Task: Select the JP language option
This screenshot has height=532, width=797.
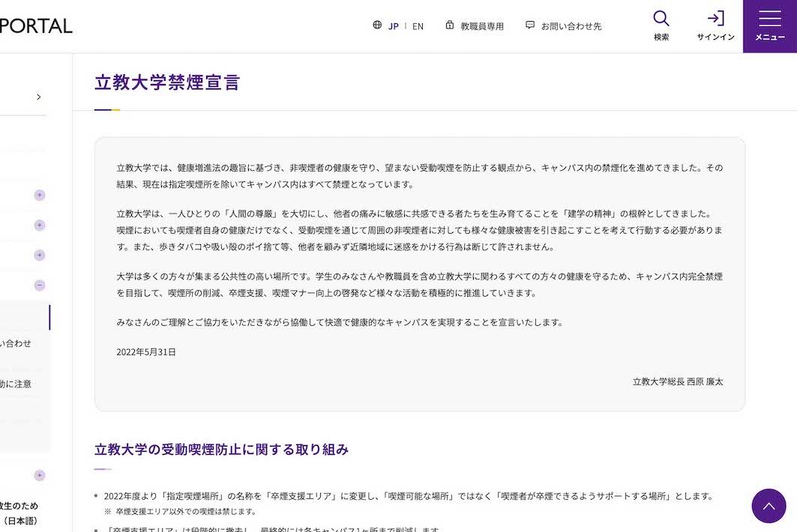Action: 393,25
